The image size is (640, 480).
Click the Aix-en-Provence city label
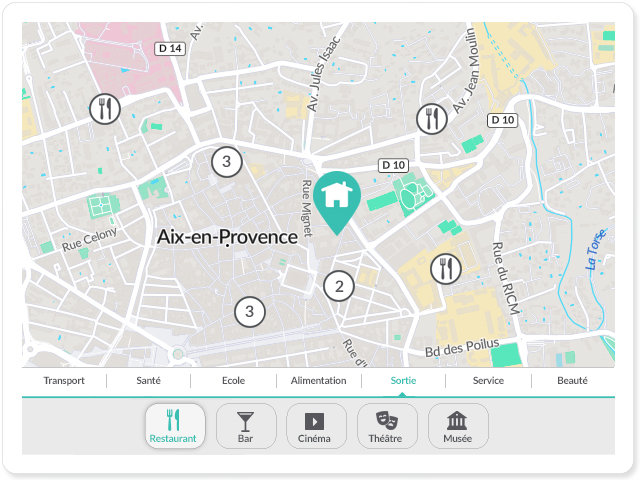[227, 237]
